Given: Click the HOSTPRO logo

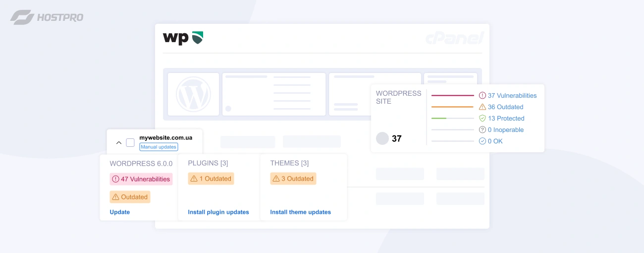Looking at the screenshot, I should point(47,17).
